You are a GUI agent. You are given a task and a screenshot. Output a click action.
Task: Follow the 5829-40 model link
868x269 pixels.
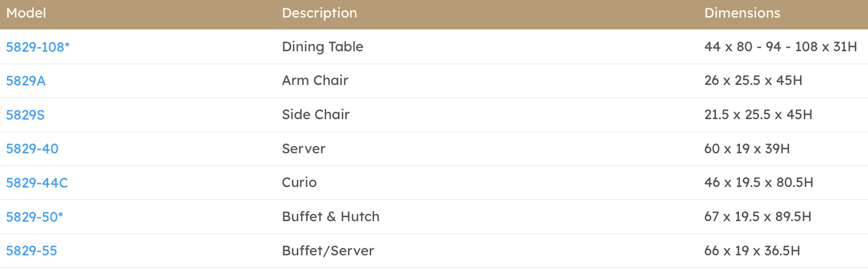(x=32, y=148)
